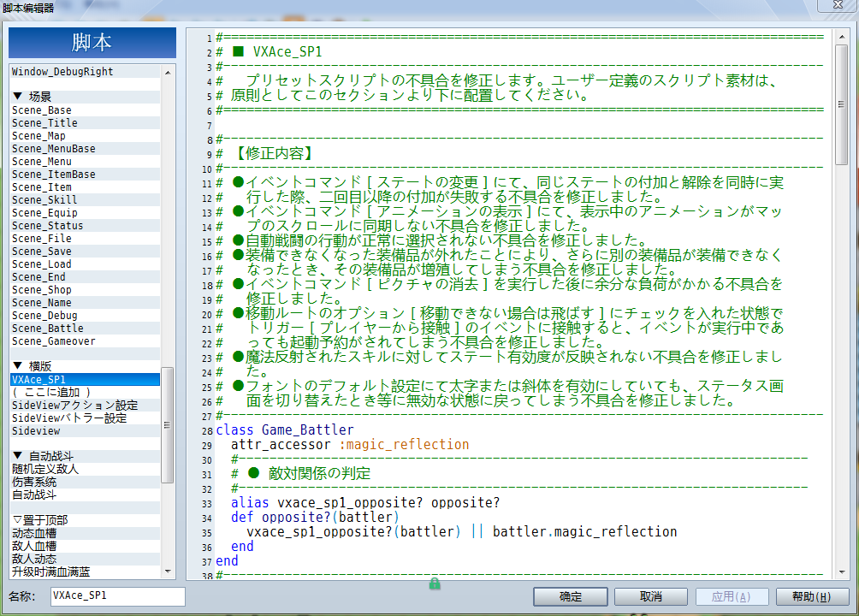Open the SideViewアクション設定 script

point(85,406)
